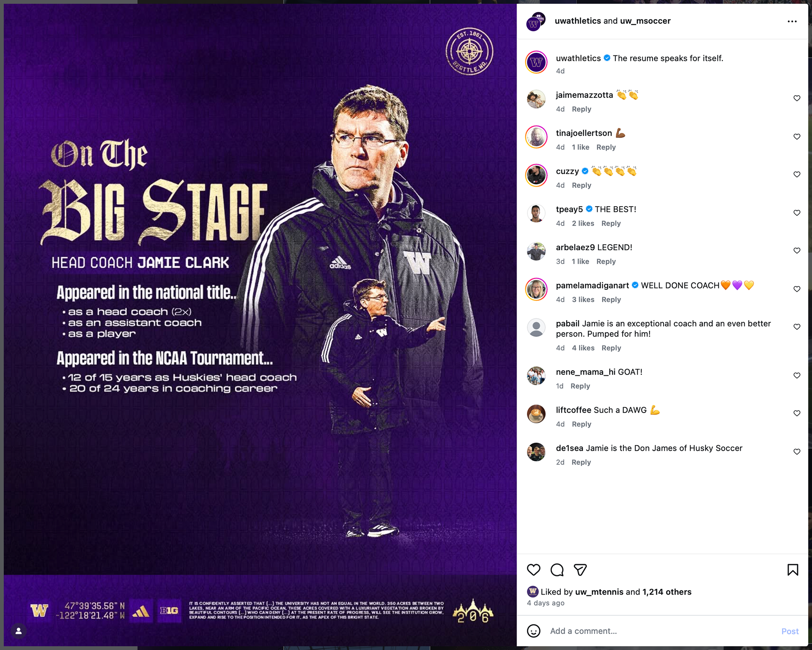Click the Post comment button
The width and height of the screenshot is (812, 650).
(790, 631)
